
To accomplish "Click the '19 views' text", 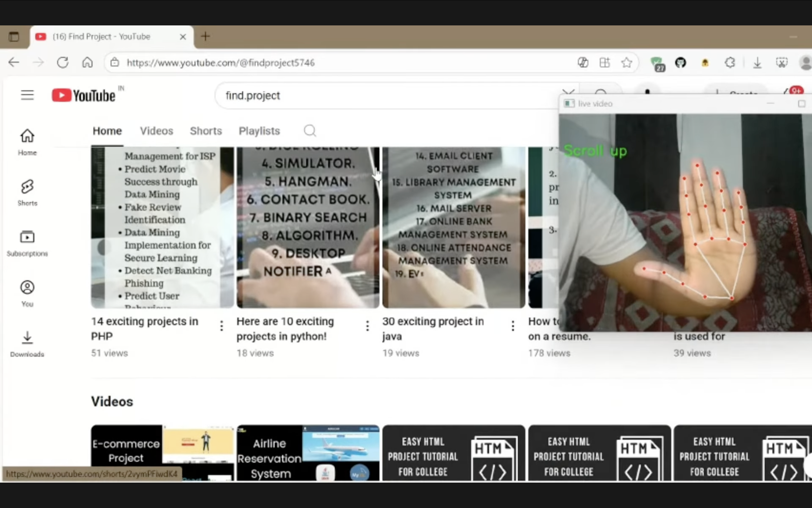I will (x=401, y=353).
